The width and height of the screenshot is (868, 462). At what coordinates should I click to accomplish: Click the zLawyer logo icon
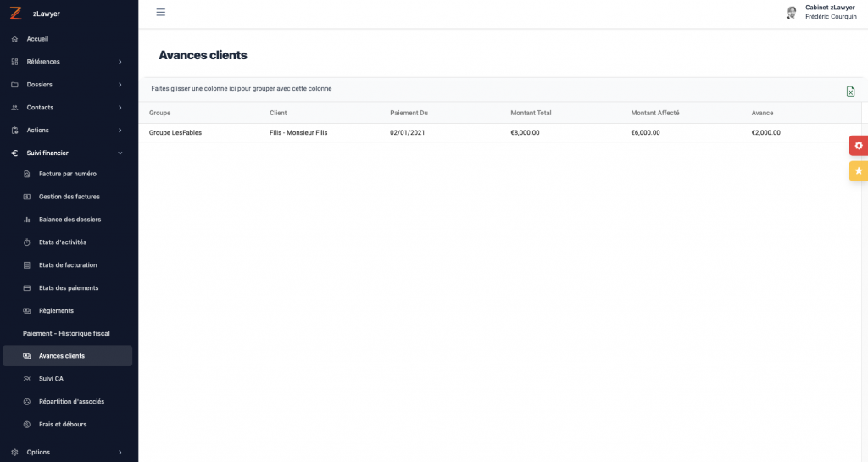15,13
